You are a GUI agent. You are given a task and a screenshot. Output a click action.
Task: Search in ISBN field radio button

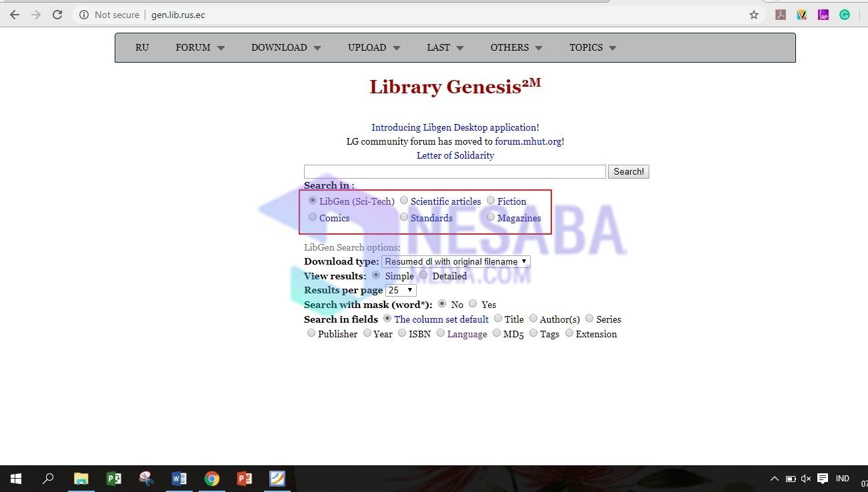[x=402, y=333]
